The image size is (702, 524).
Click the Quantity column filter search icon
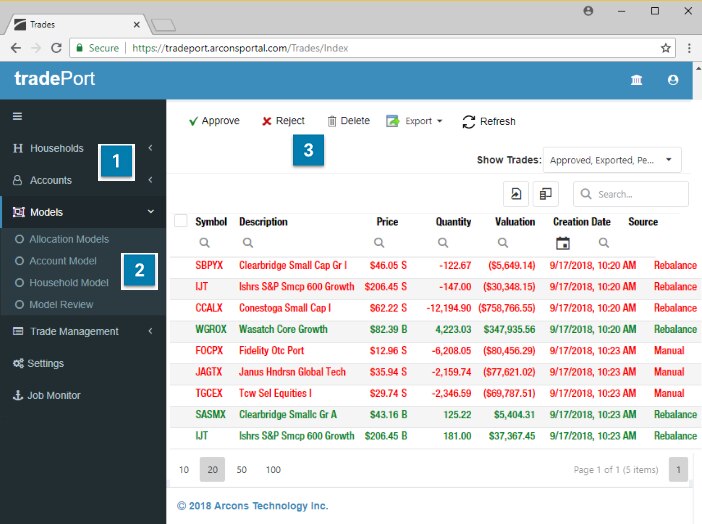(443, 243)
